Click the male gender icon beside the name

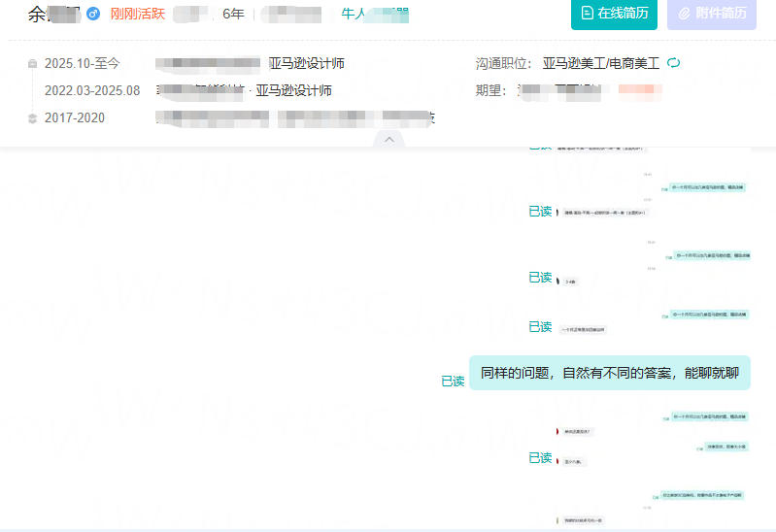[x=93, y=14]
